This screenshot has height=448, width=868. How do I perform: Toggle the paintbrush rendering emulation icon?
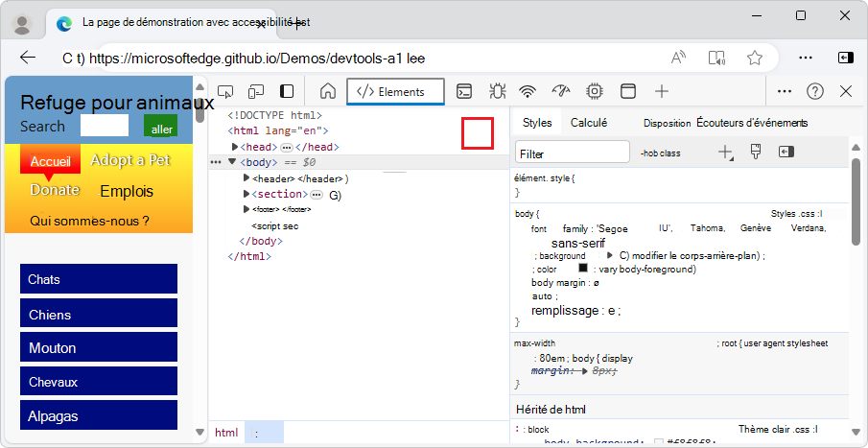[x=756, y=152]
